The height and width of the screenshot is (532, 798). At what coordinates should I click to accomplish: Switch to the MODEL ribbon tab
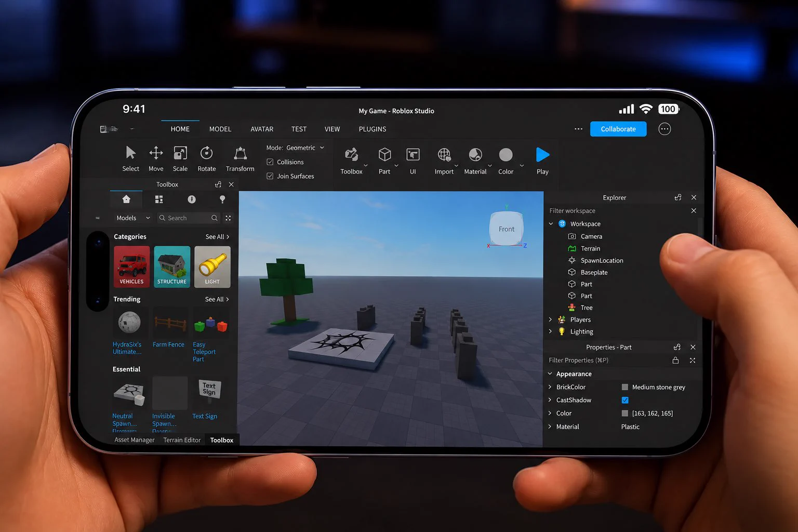click(220, 129)
